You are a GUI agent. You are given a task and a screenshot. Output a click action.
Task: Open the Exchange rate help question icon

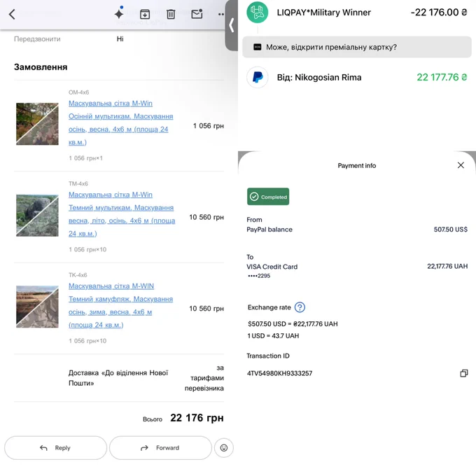tap(300, 307)
